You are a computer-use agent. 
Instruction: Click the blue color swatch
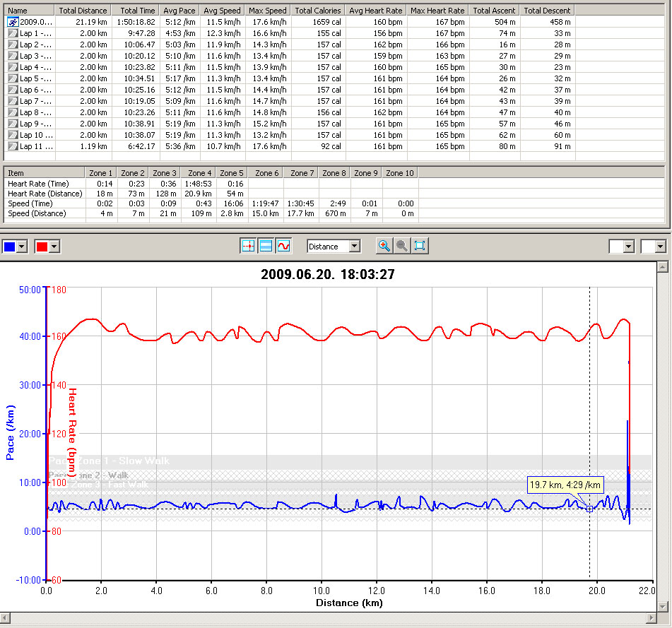coord(9,247)
